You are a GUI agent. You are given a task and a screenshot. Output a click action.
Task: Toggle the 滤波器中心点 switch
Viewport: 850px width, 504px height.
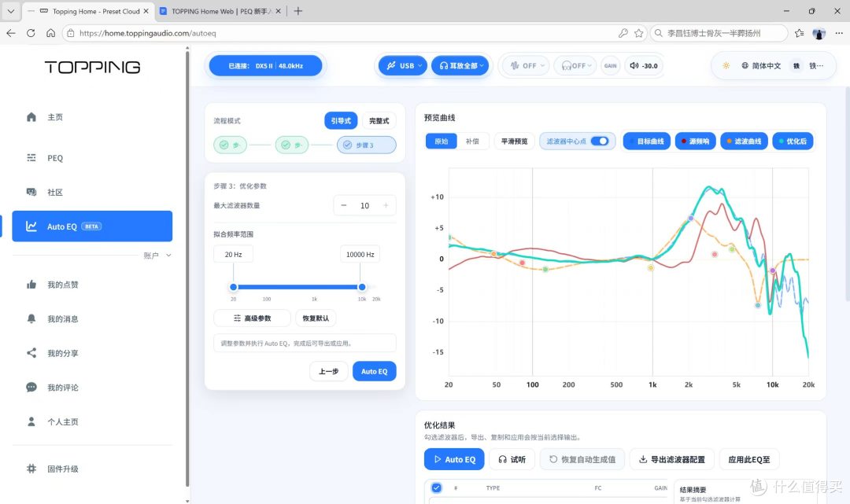point(600,142)
